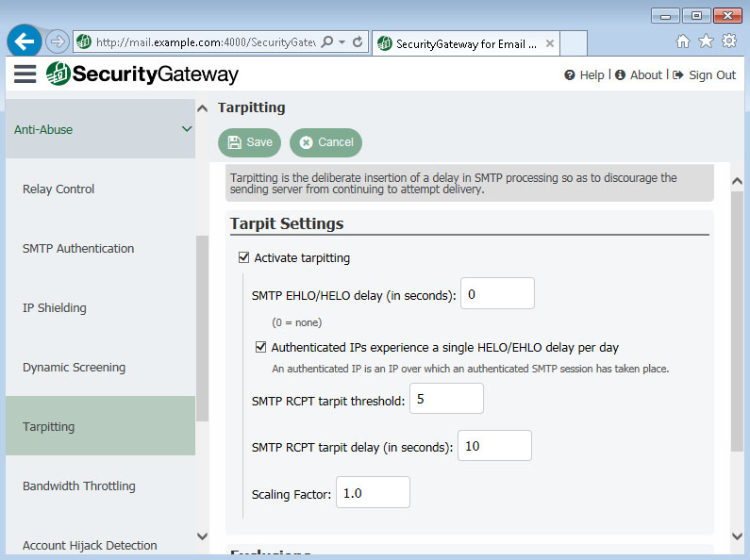Open the hamburger navigation menu
750x560 pixels.
pos(25,74)
